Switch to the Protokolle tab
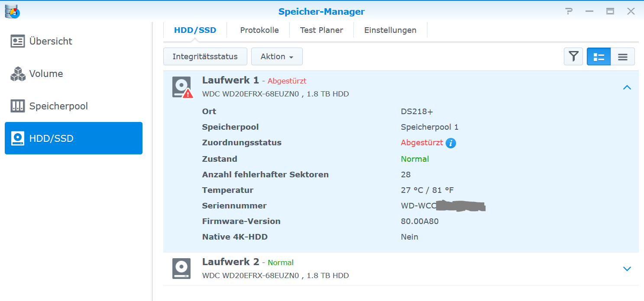 pos(259,30)
